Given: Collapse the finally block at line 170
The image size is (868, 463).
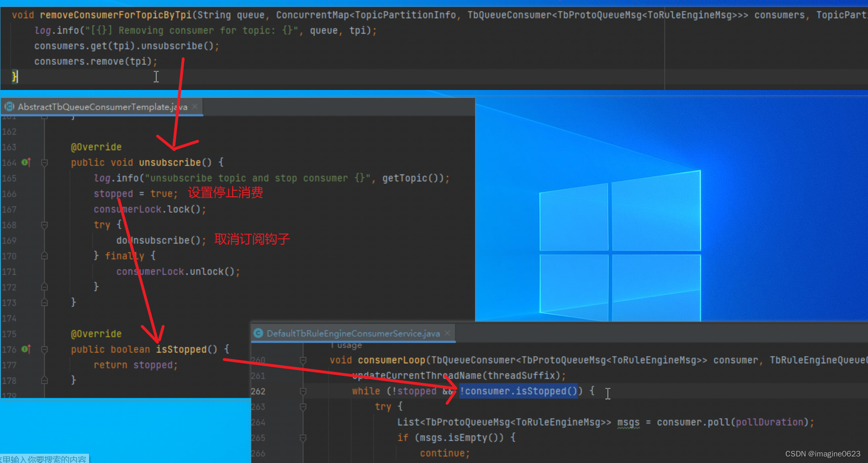Looking at the screenshot, I should (44, 256).
